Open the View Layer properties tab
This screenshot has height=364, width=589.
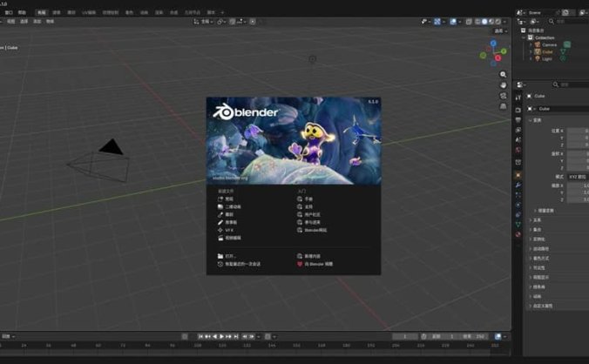pos(518,130)
